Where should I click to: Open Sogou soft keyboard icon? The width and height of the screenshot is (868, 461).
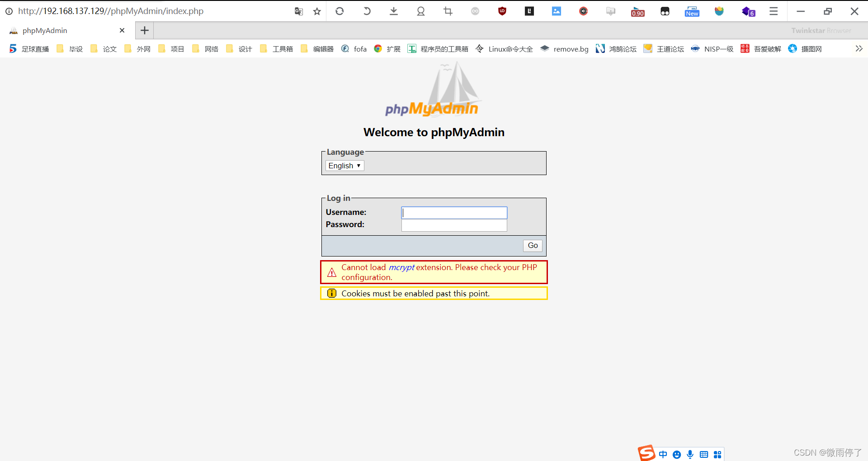tap(704, 455)
